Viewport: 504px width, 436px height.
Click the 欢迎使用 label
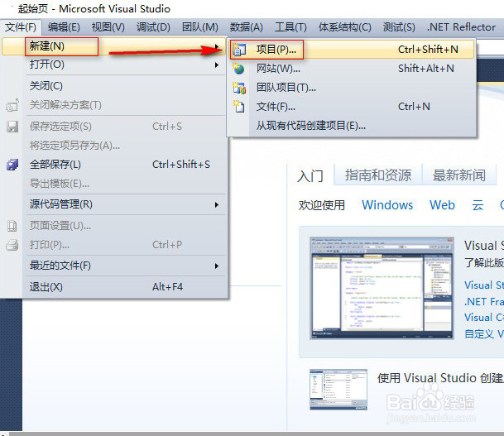[x=322, y=205]
